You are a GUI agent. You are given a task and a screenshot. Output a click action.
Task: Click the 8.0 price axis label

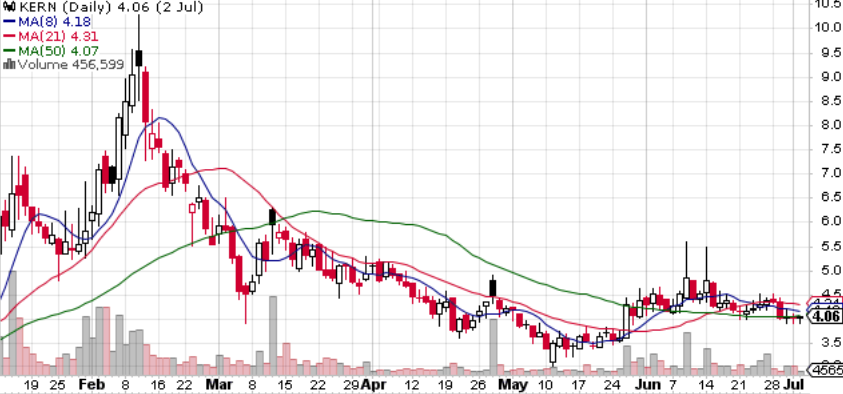(830, 125)
